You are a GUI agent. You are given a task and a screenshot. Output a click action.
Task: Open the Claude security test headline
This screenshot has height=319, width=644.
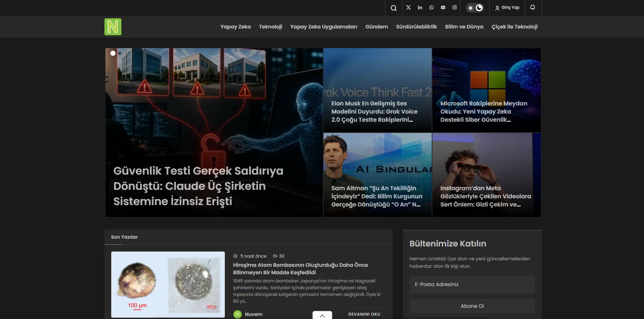pos(198,186)
